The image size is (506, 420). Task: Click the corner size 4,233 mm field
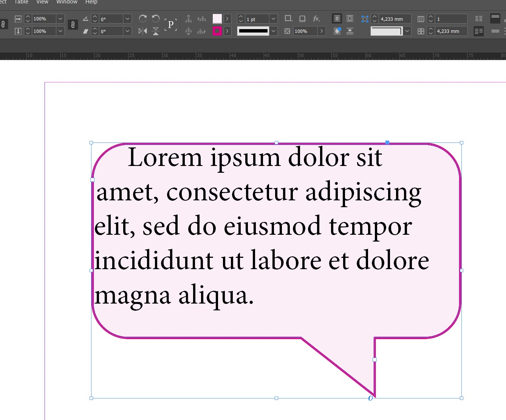395,19
